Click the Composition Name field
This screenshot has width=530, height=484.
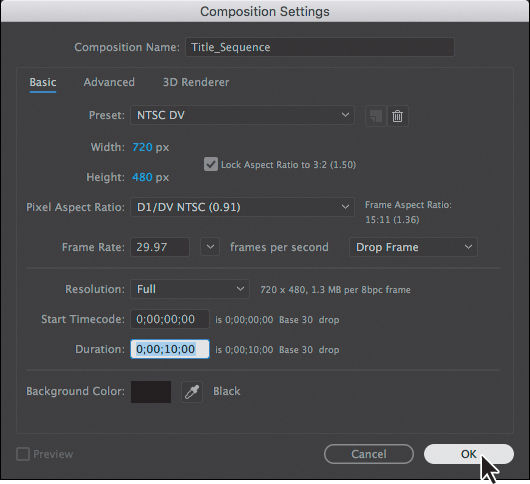(x=319, y=47)
